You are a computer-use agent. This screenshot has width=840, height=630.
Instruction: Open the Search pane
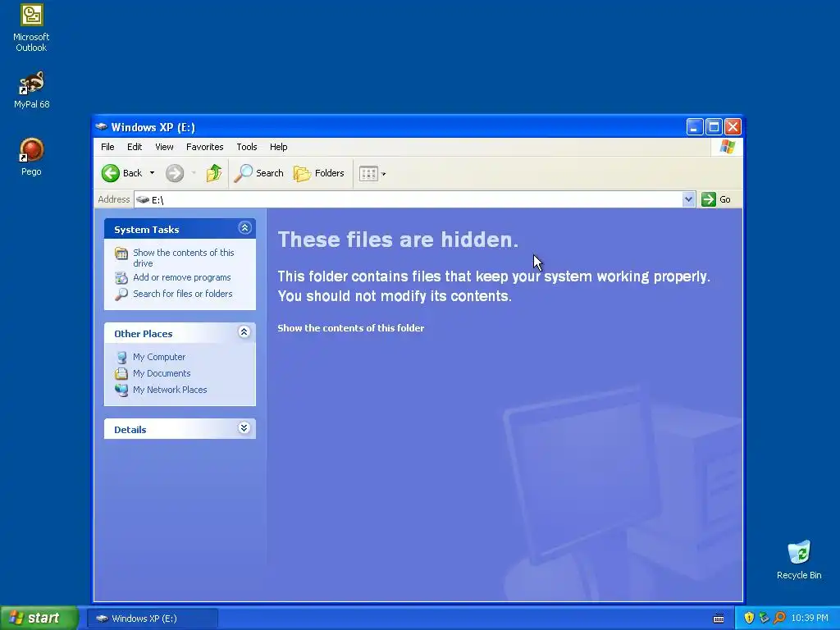pyautogui.click(x=259, y=173)
